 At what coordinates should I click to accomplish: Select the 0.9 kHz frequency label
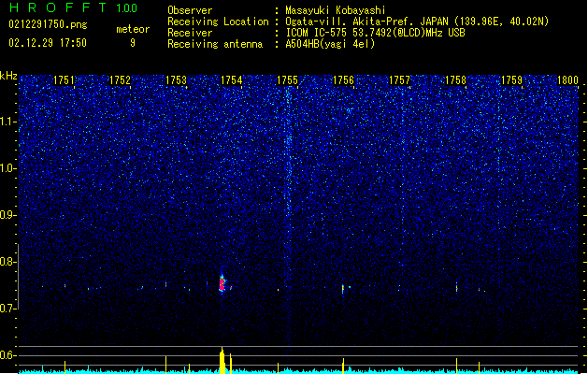7,215
